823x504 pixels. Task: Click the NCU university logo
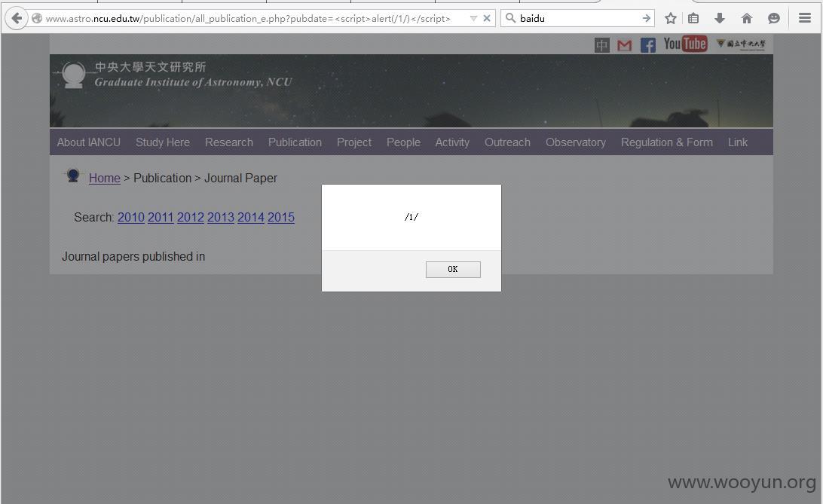click(741, 44)
